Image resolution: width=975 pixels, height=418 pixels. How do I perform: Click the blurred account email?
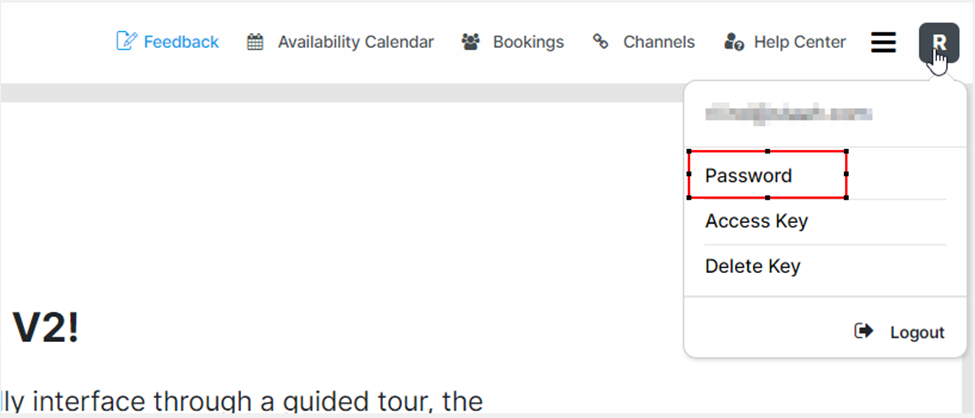(787, 115)
